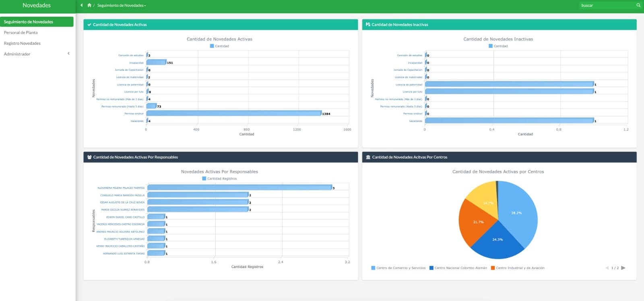
Task: Click users icon on Por Responsables panel
Action: tap(89, 157)
